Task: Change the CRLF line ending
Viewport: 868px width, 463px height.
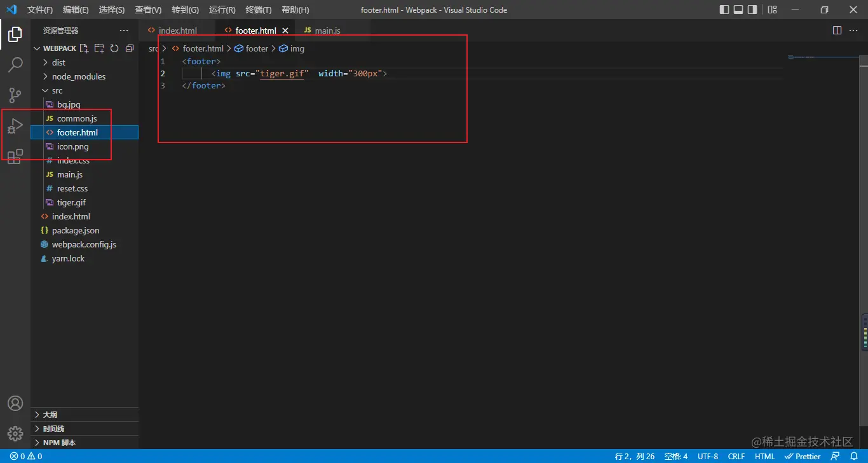Action: click(736, 456)
